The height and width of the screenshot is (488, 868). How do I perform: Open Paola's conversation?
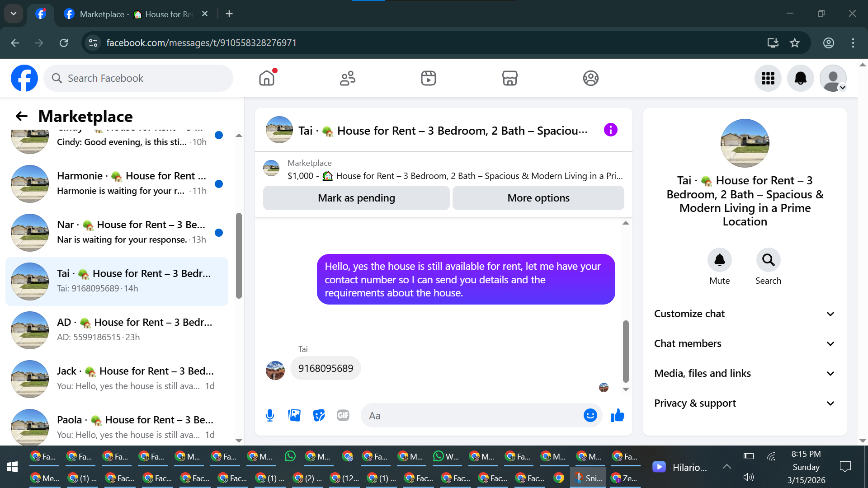[117, 425]
